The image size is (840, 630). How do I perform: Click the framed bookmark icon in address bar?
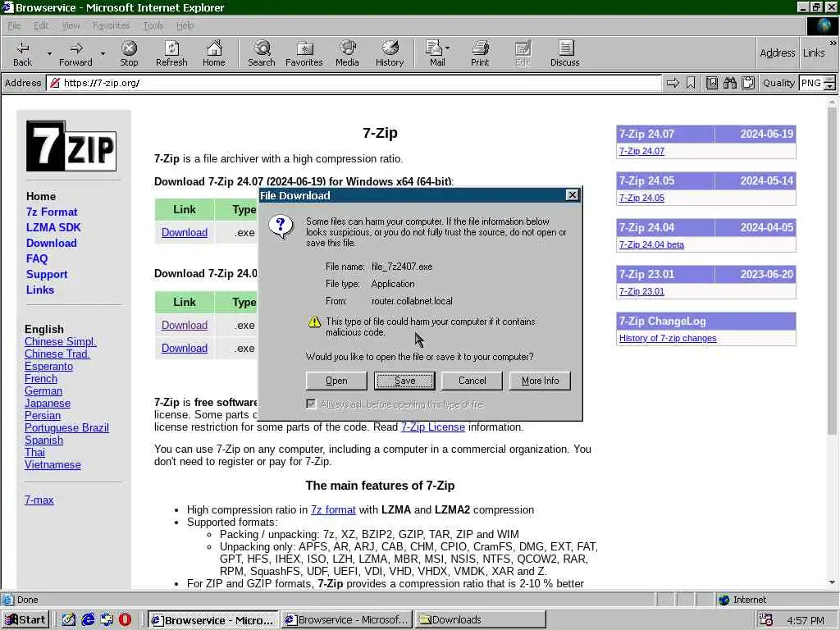point(711,83)
